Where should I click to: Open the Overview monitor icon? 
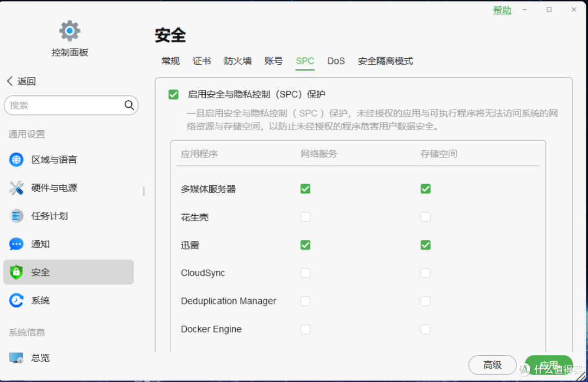[16, 357]
